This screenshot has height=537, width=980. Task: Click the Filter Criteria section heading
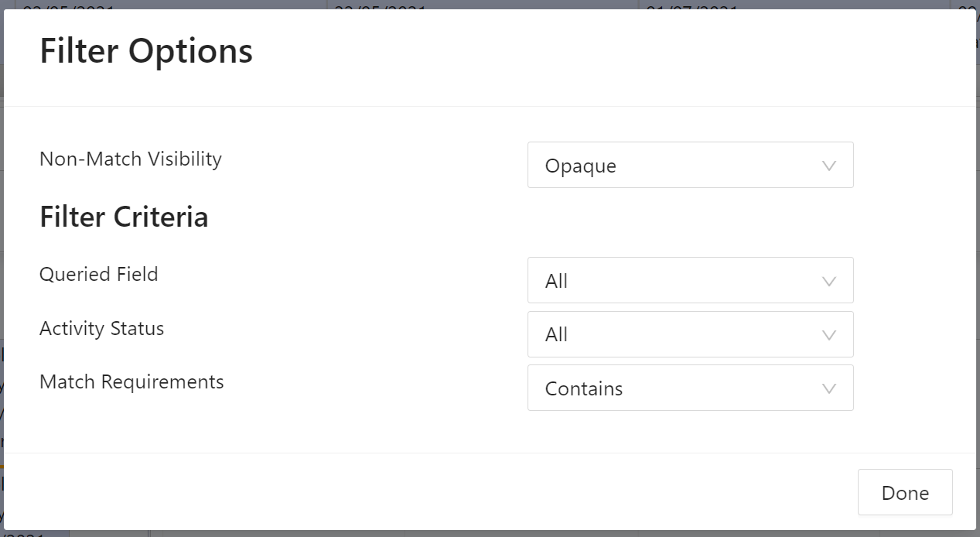(x=124, y=217)
